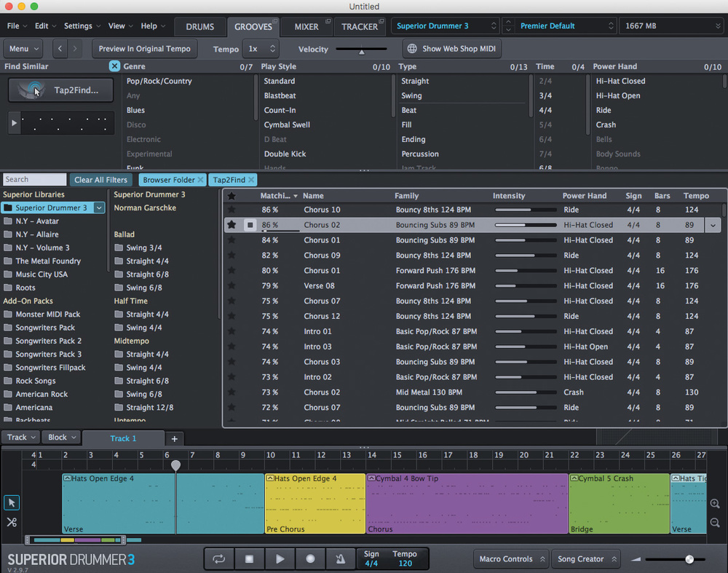Select the arrow pointer tool

[12, 502]
